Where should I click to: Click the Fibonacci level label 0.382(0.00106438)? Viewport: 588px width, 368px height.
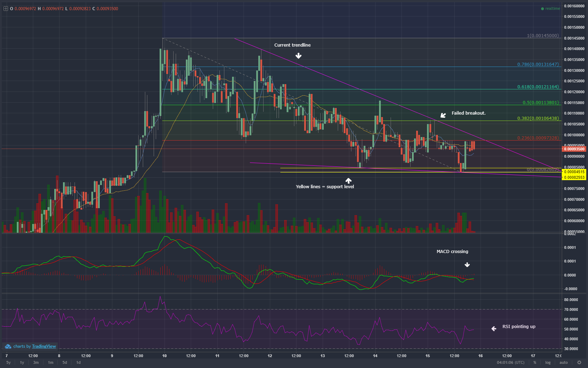pos(538,118)
